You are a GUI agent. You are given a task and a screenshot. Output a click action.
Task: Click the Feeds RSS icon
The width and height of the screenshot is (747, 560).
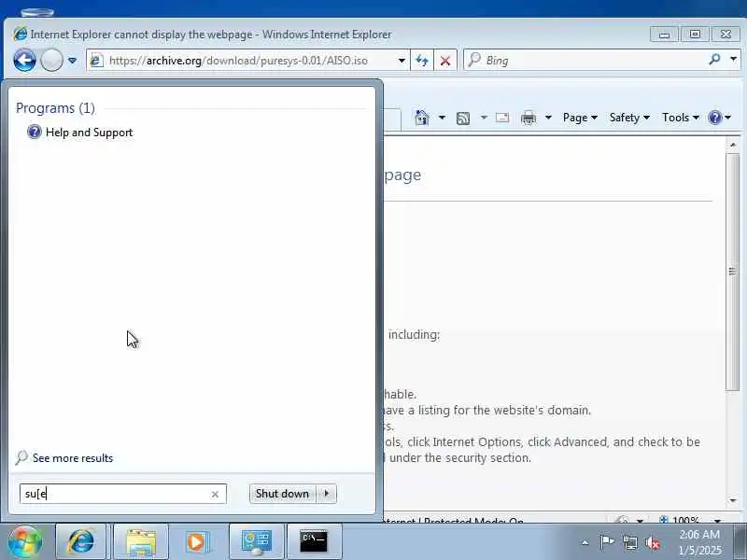[463, 118]
